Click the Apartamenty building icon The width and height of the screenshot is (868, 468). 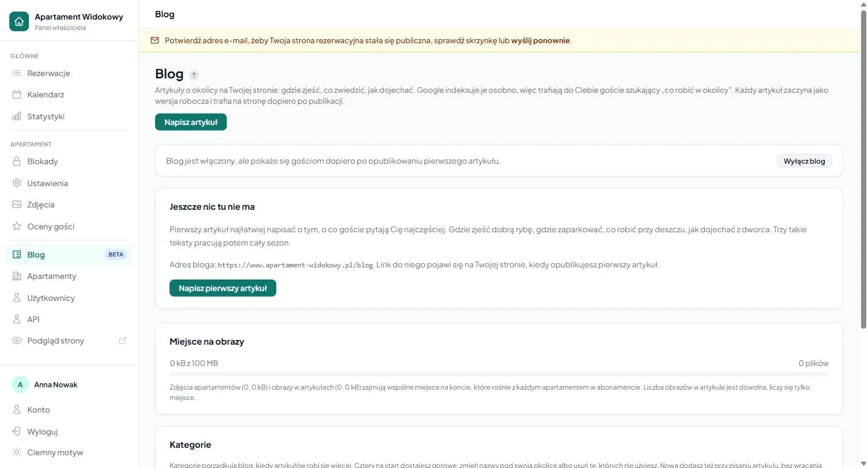tap(17, 276)
